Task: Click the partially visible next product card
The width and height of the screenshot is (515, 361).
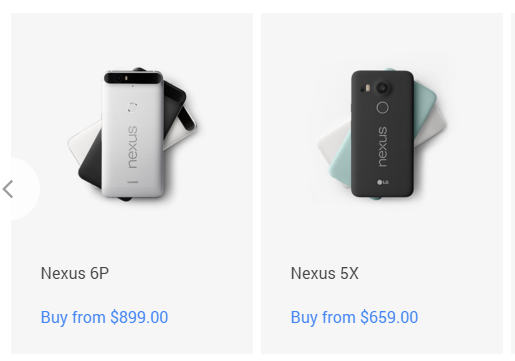Action: (513, 183)
